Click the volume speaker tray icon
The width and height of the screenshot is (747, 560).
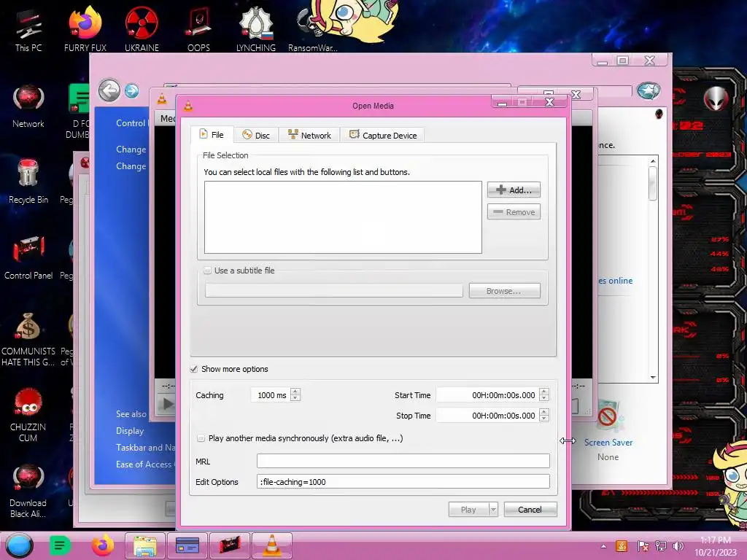(x=678, y=546)
